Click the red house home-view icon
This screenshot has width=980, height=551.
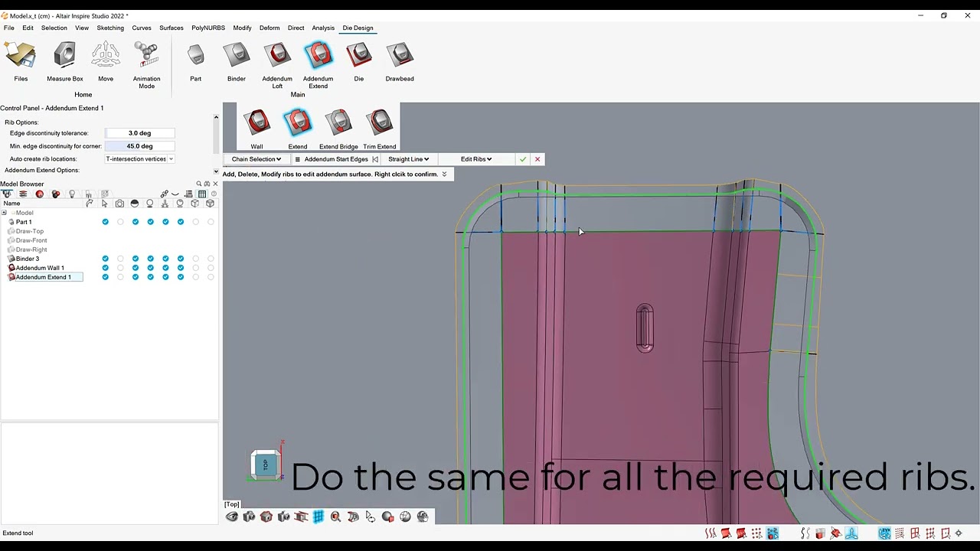click(266, 517)
